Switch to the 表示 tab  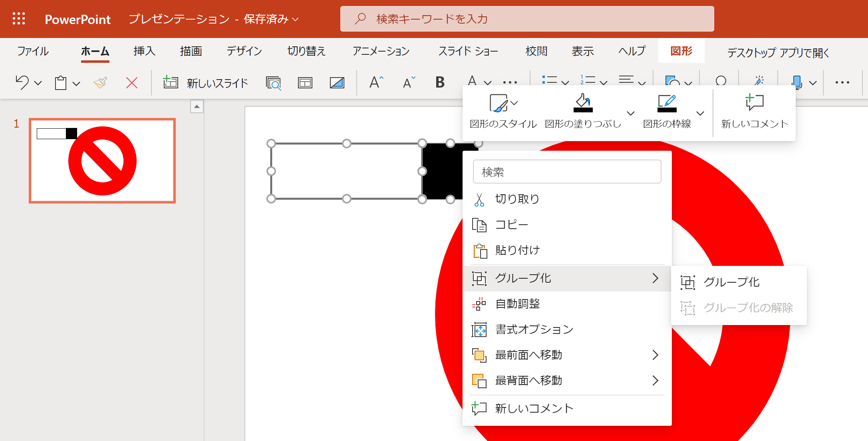click(583, 51)
